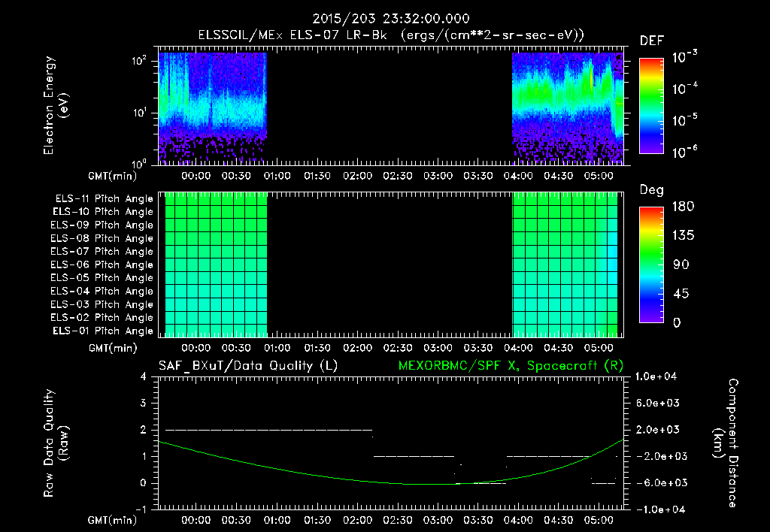Click the 05:00 tick label under data quality plot
This screenshot has width=770, height=532.
point(598,520)
